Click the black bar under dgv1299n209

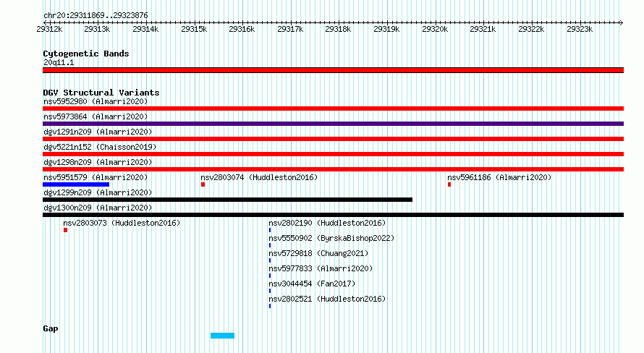pos(227,200)
